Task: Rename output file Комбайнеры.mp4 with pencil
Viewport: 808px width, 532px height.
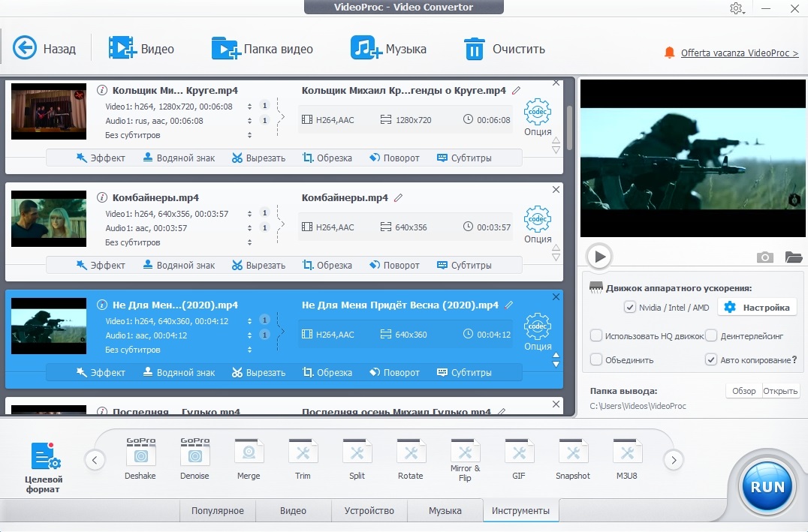Action: click(x=398, y=198)
